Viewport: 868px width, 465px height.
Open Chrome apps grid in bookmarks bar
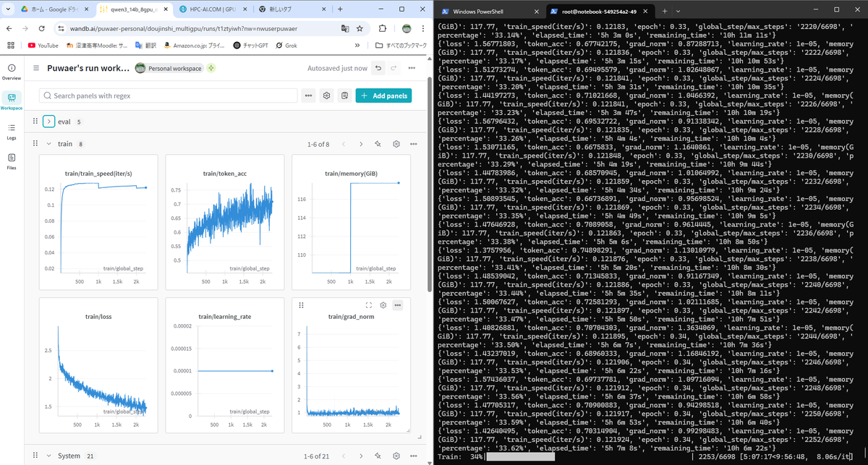pos(10,45)
